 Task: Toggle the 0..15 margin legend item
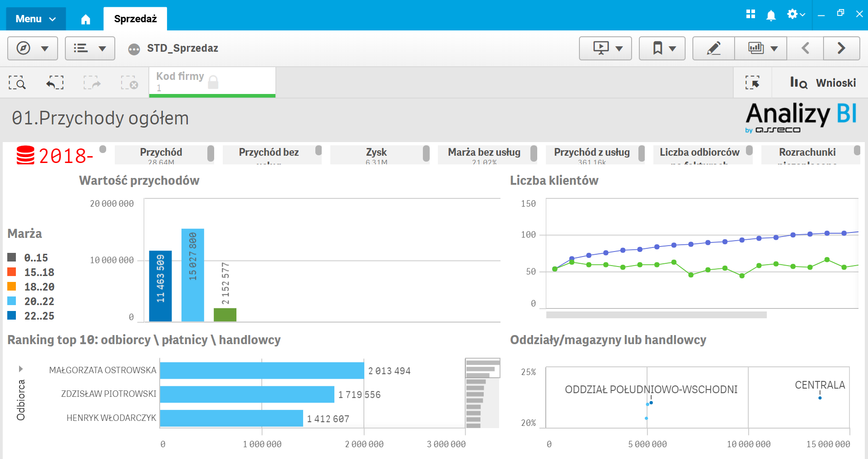pos(36,258)
